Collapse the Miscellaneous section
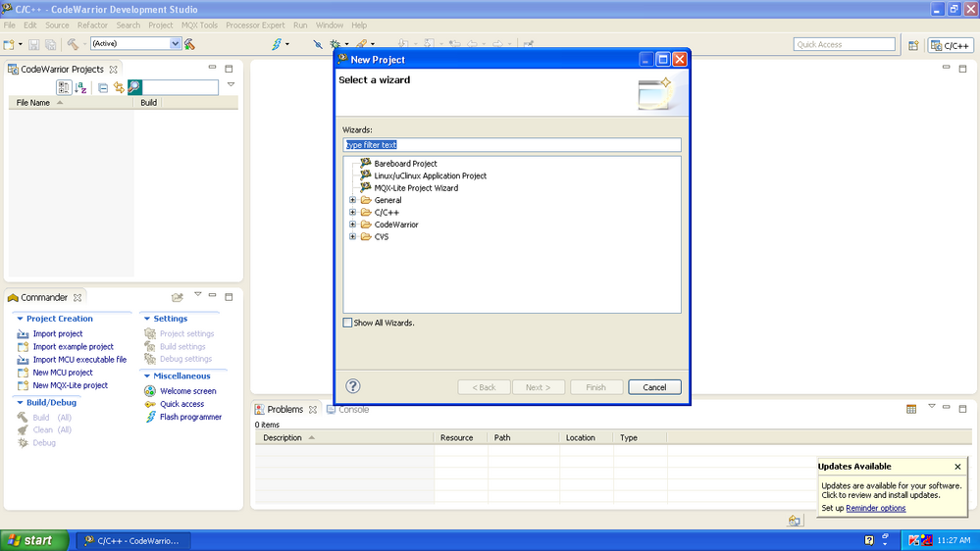Screen dimensions: 980x551 pos(147,376)
